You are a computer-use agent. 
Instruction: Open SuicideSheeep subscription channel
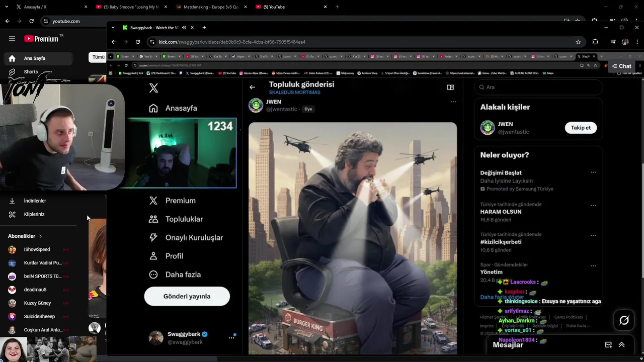tap(39, 316)
